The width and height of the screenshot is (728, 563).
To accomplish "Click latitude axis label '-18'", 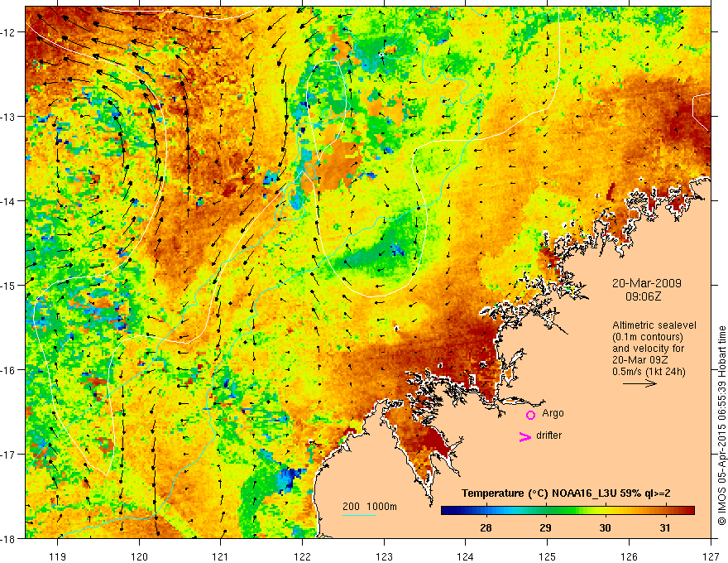I will (9, 538).
